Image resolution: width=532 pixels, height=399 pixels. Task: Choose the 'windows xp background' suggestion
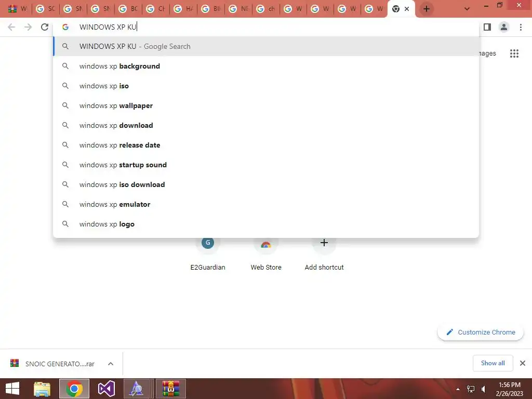pos(266,66)
